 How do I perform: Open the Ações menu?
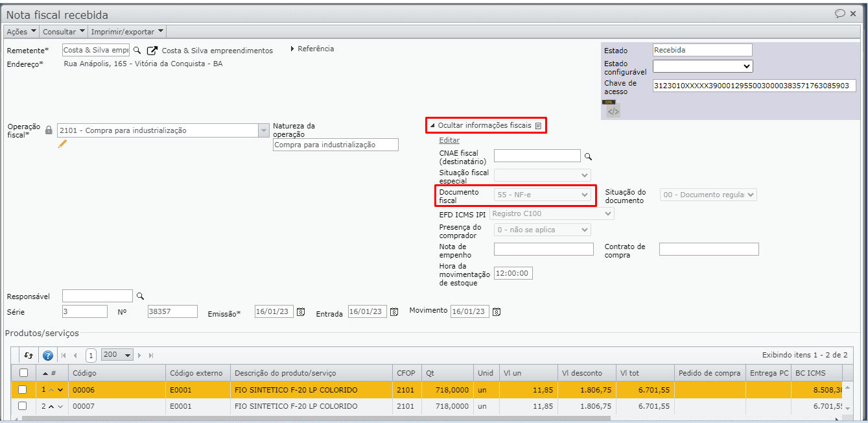pos(21,31)
